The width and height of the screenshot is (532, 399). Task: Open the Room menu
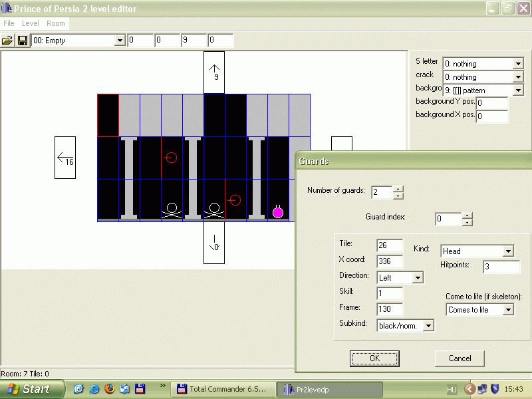point(56,23)
